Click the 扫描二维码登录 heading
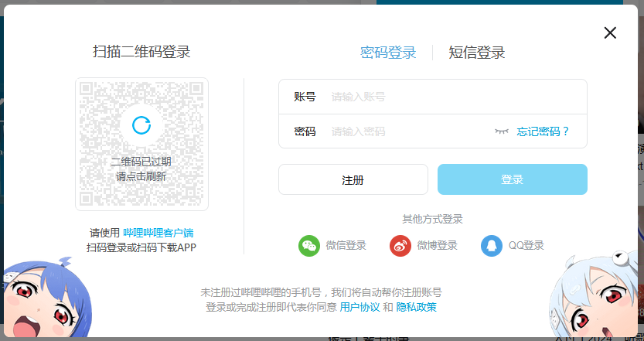 coord(141,52)
